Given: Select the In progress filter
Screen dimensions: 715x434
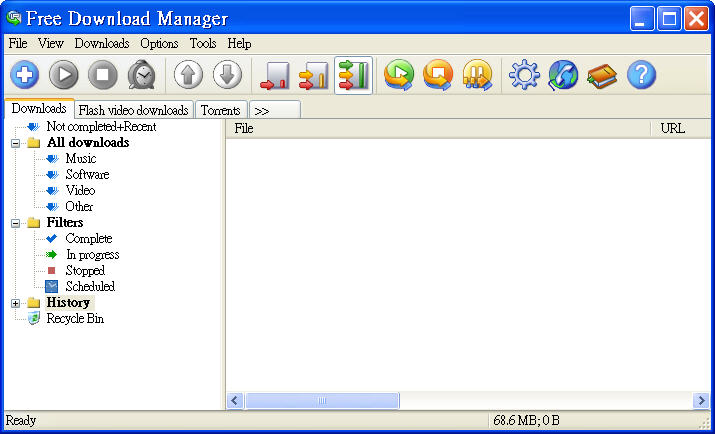Looking at the screenshot, I should coord(93,254).
